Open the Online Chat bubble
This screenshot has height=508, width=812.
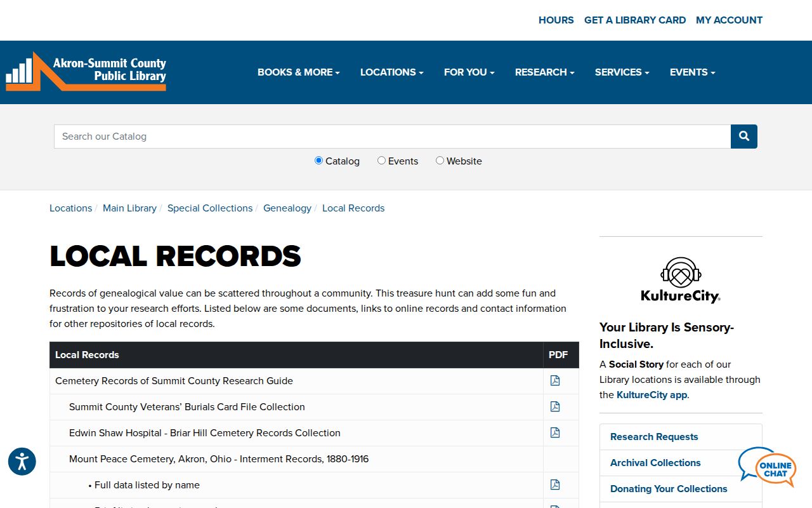[x=767, y=467]
